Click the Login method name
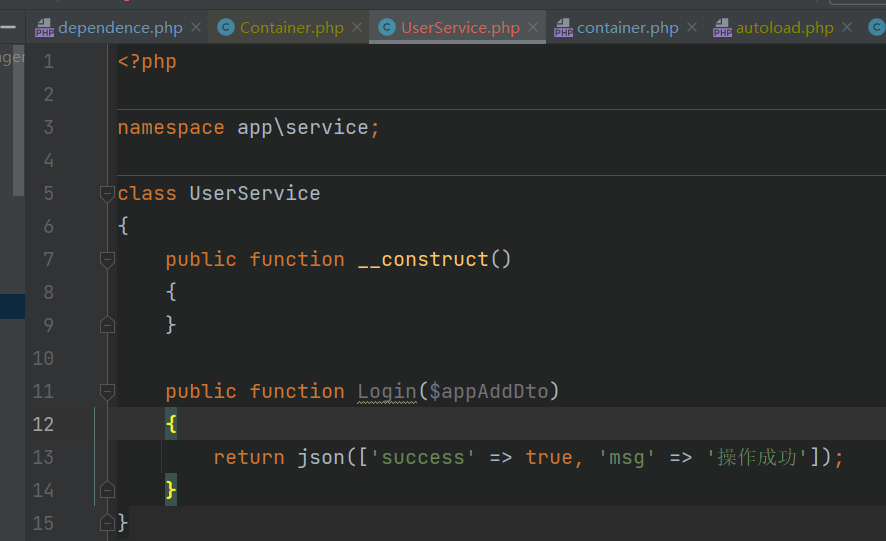Screen dimensions: 886x541 pyautogui.click(x=387, y=392)
